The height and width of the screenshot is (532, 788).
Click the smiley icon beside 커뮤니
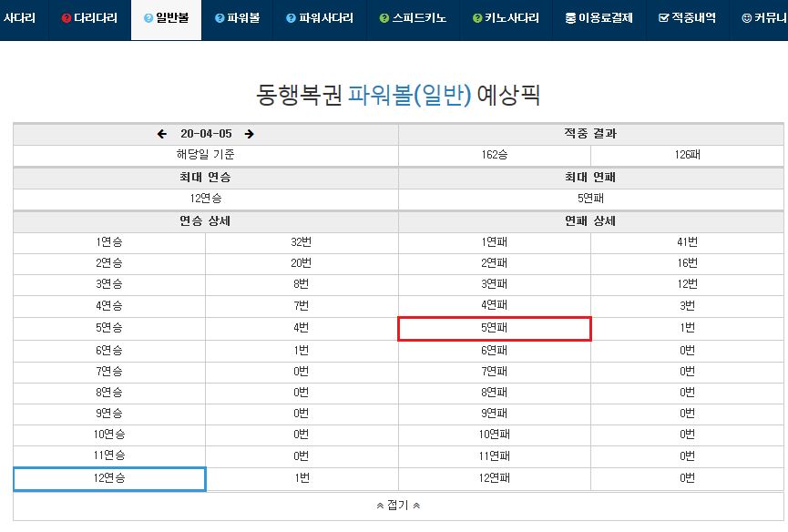(747, 18)
